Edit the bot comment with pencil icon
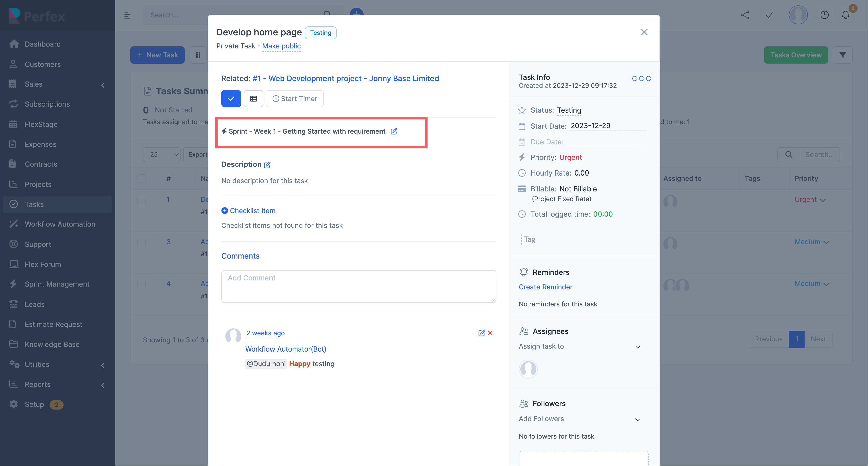Screen dimensions: 868x466 (481, 333)
